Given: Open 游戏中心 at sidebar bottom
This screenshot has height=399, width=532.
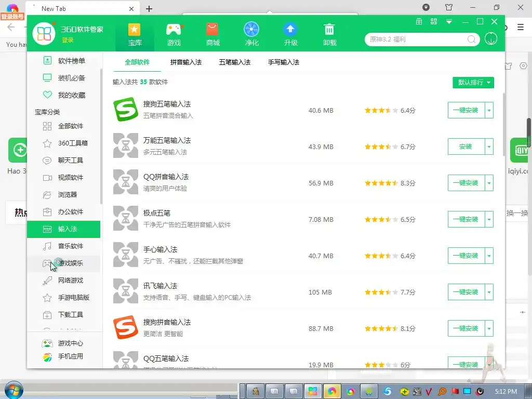Looking at the screenshot, I should coord(63,343).
